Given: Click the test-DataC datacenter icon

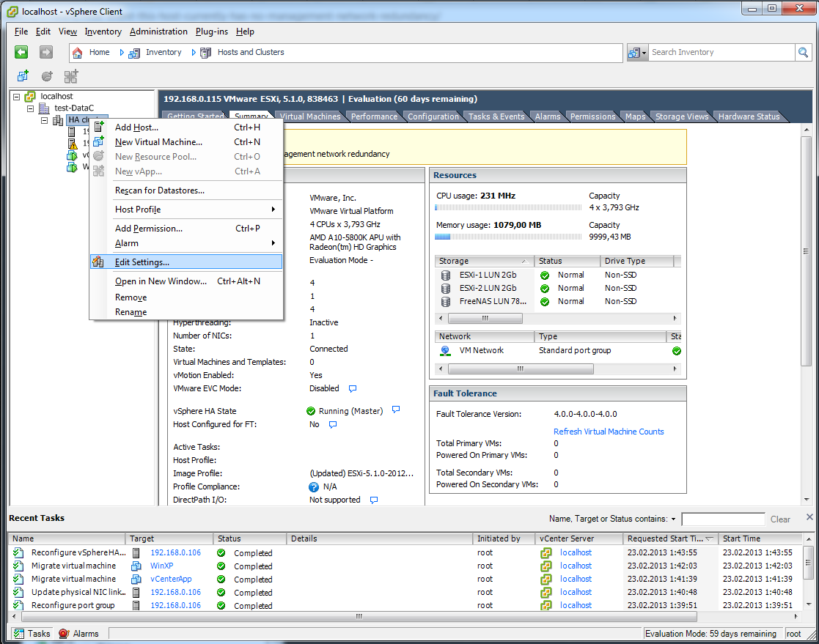Looking at the screenshot, I should click(x=45, y=108).
